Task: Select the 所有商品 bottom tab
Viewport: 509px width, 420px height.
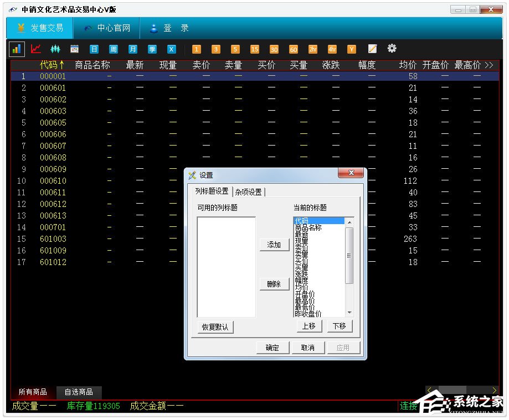Action: coord(33,392)
